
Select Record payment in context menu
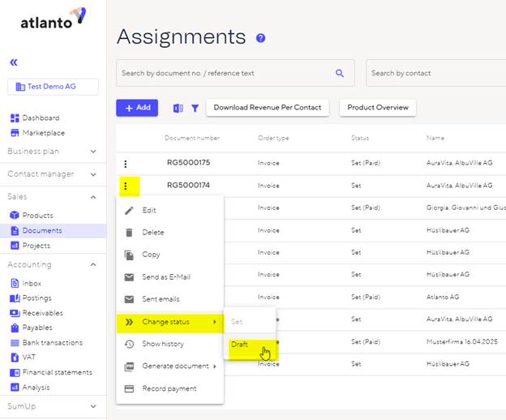tap(169, 388)
